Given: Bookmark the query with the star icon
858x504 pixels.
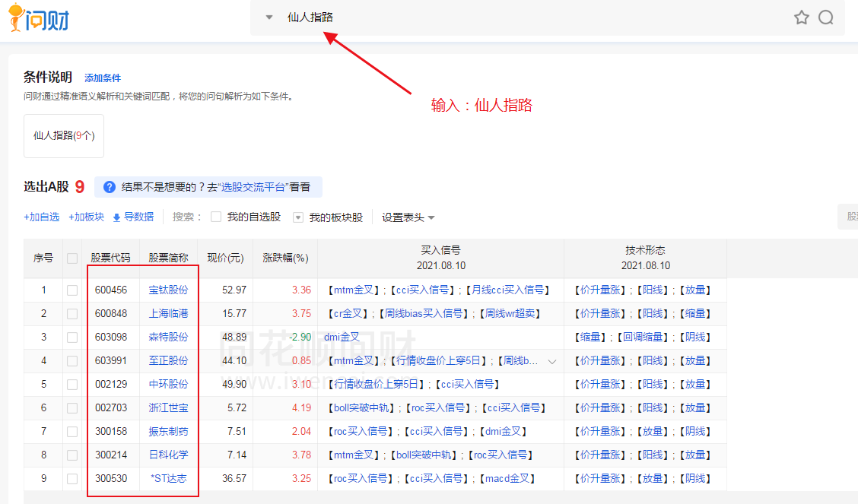Looking at the screenshot, I should pos(801,17).
